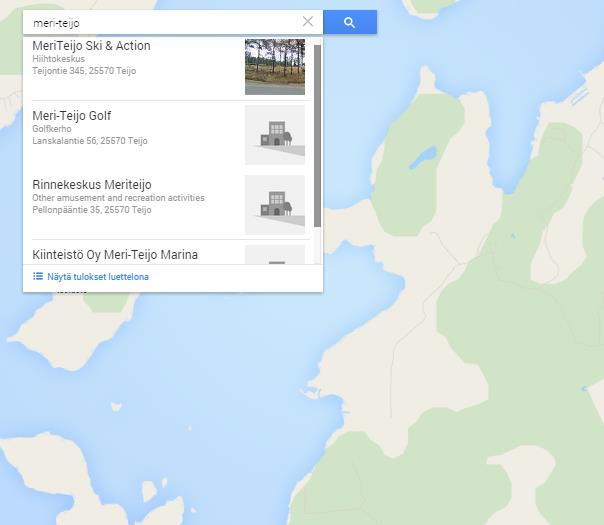
Task: Click the Golfkerho category label
Action: pyautogui.click(x=52, y=129)
